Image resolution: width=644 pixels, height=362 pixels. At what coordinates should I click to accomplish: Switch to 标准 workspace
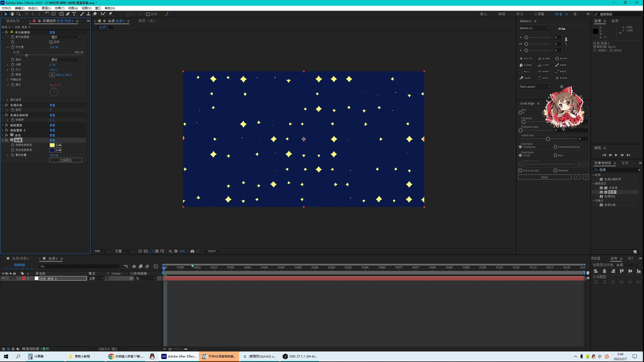click(558, 14)
